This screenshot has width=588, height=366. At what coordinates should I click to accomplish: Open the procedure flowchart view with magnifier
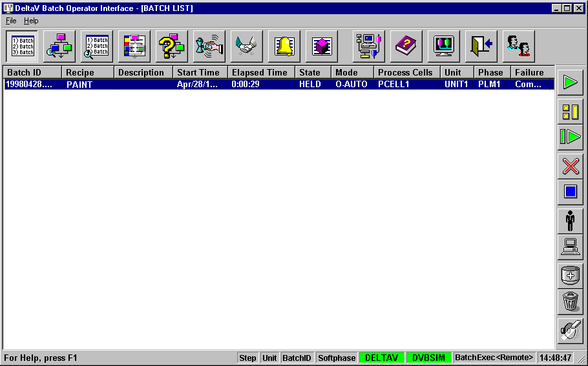coord(59,46)
